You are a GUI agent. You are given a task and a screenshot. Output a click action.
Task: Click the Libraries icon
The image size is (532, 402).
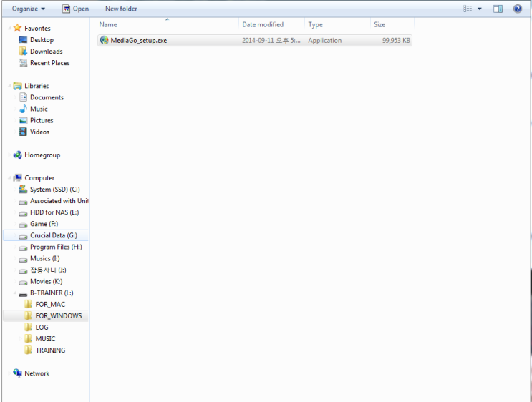[17, 86]
